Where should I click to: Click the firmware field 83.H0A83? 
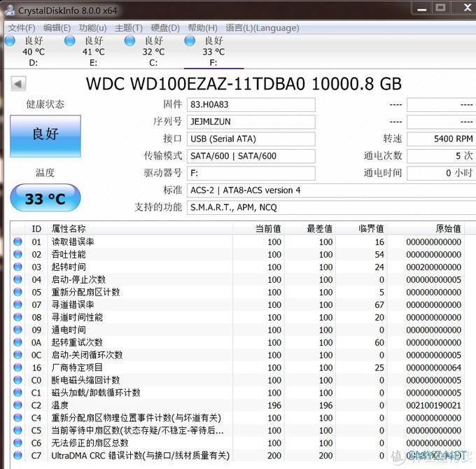(251, 105)
